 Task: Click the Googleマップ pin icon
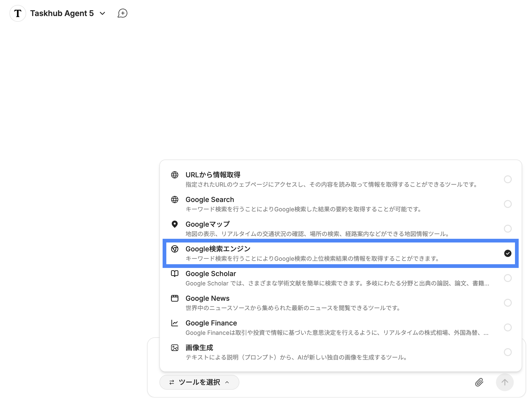click(175, 224)
